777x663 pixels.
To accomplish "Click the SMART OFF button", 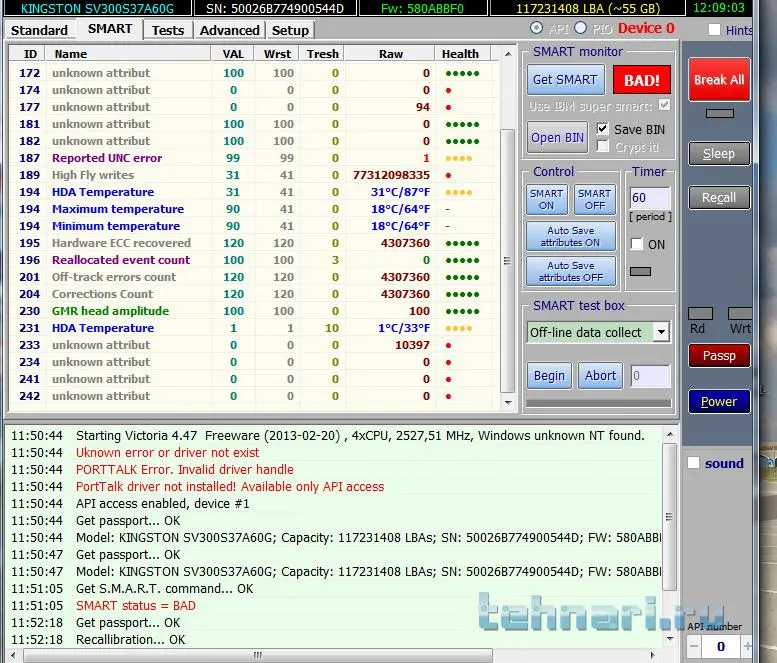I will (594, 199).
